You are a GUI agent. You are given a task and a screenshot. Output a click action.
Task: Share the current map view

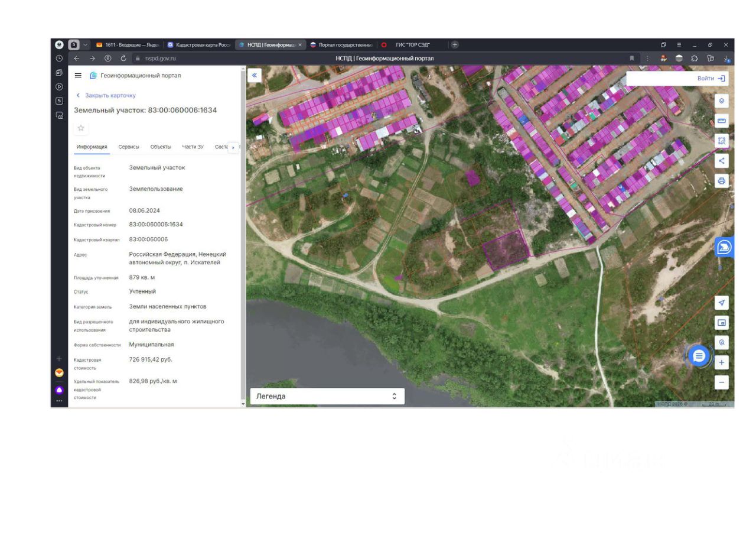tap(721, 161)
